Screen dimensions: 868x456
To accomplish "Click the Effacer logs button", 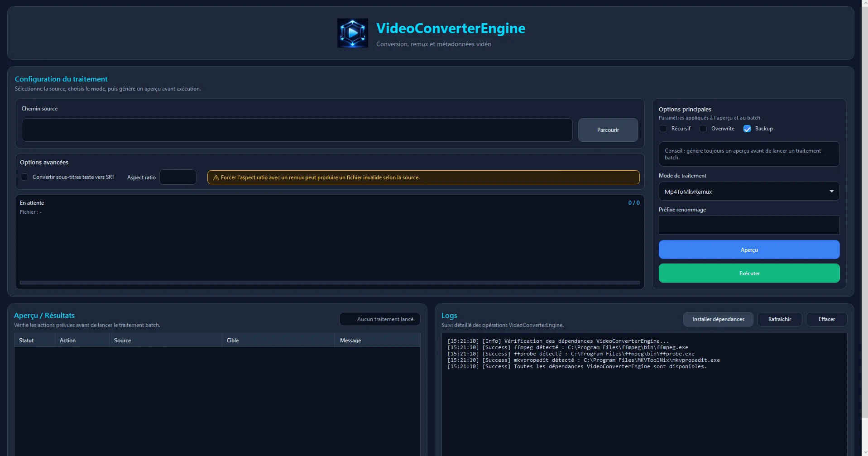I will [x=826, y=319].
